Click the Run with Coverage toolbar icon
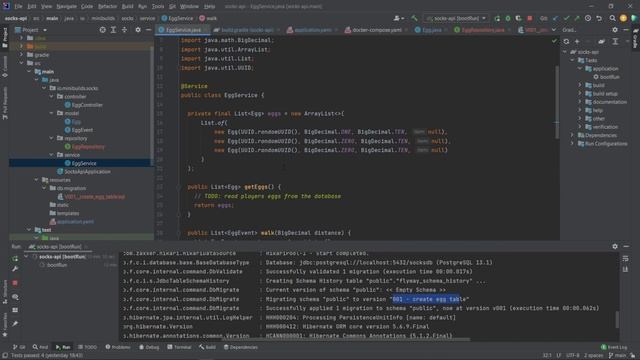 pyautogui.click(x=518, y=18)
